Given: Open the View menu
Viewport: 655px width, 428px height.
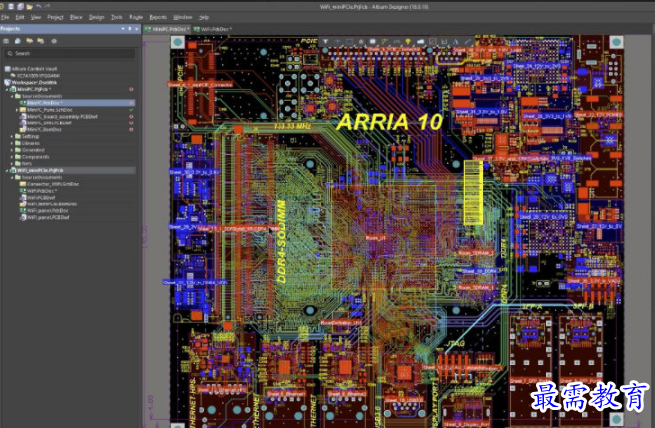Looking at the screenshot, I should (36, 17).
